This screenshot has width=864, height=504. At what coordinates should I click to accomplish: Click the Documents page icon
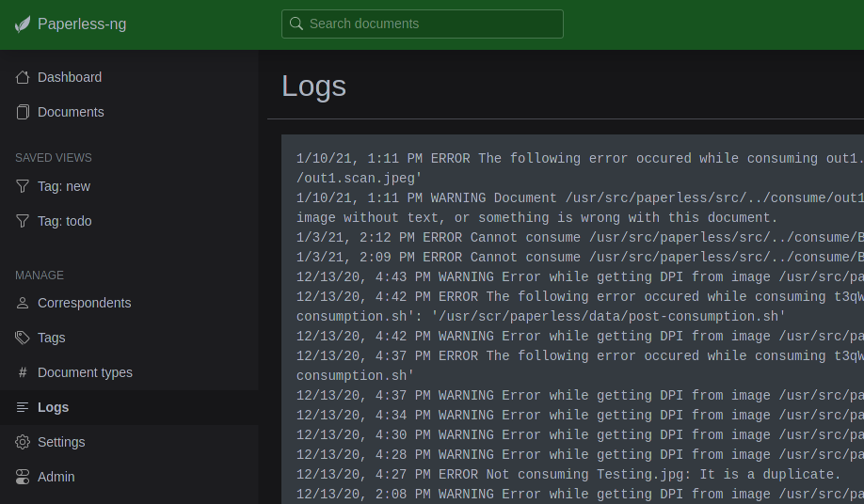point(23,112)
